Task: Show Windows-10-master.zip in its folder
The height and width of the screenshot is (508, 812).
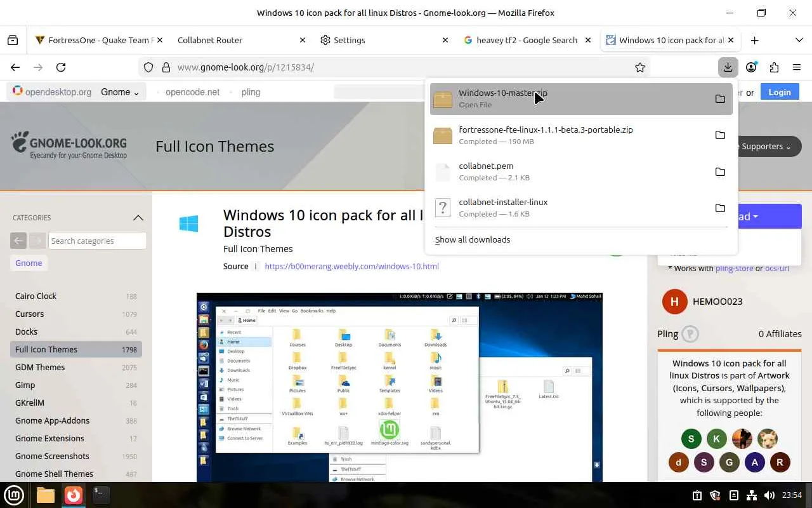Action: [720, 99]
